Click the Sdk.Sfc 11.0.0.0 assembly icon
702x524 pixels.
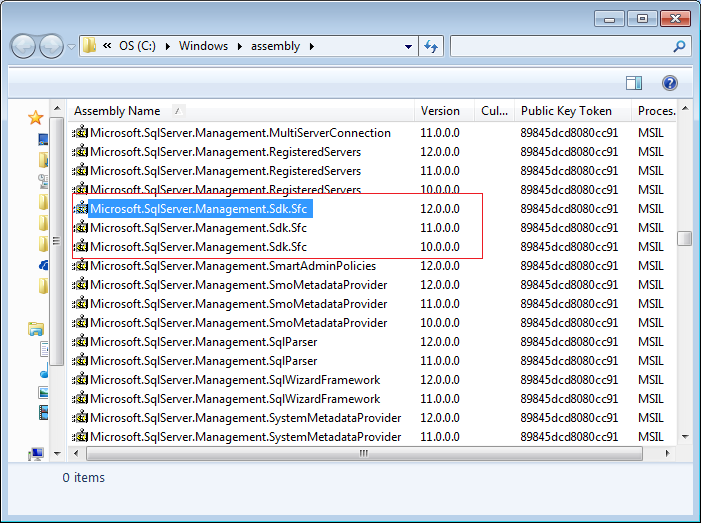coord(80,228)
